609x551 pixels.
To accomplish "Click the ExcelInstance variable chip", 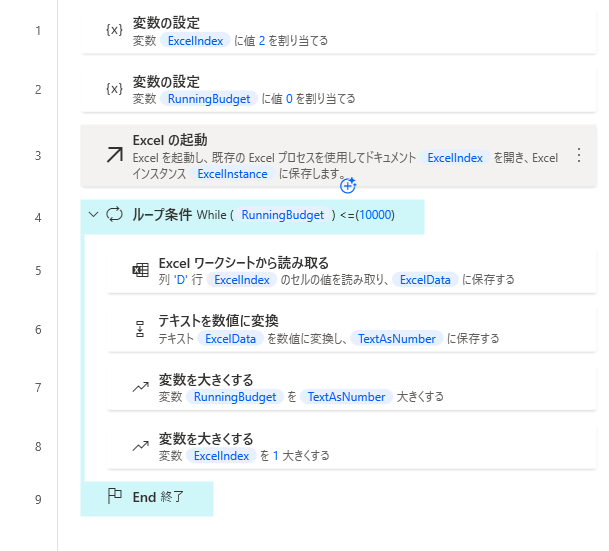I will click(232, 174).
